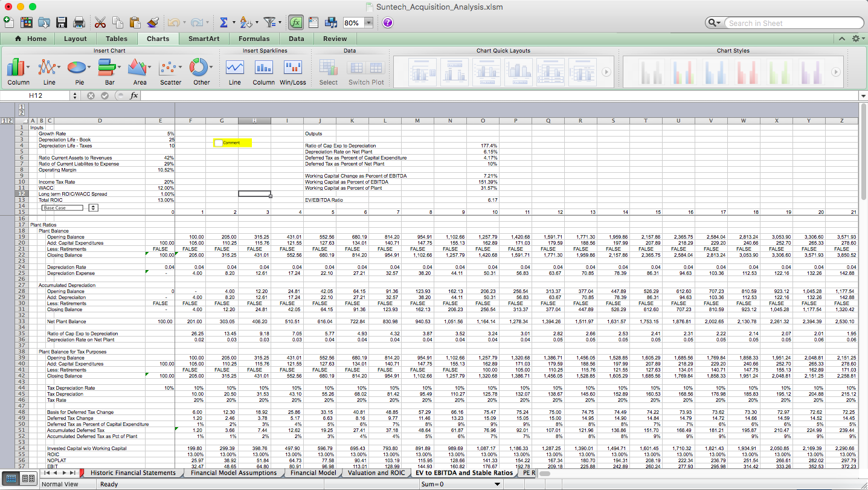868x490 pixels.
Task: Open the Financial Model sheet tab
Action: click(312, 473)
